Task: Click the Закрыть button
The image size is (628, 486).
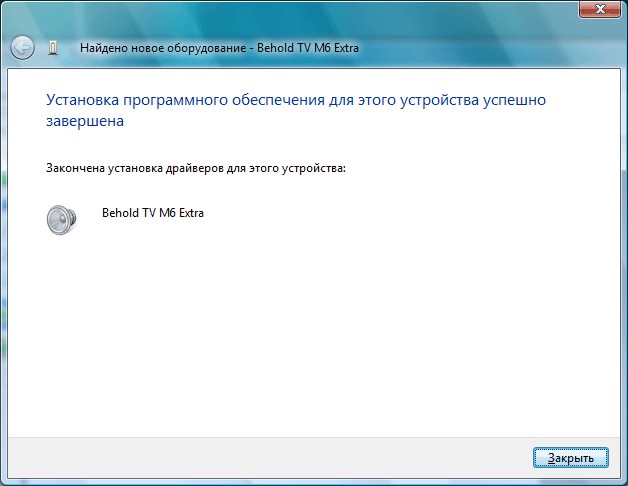Action: [x=571, y=458]
